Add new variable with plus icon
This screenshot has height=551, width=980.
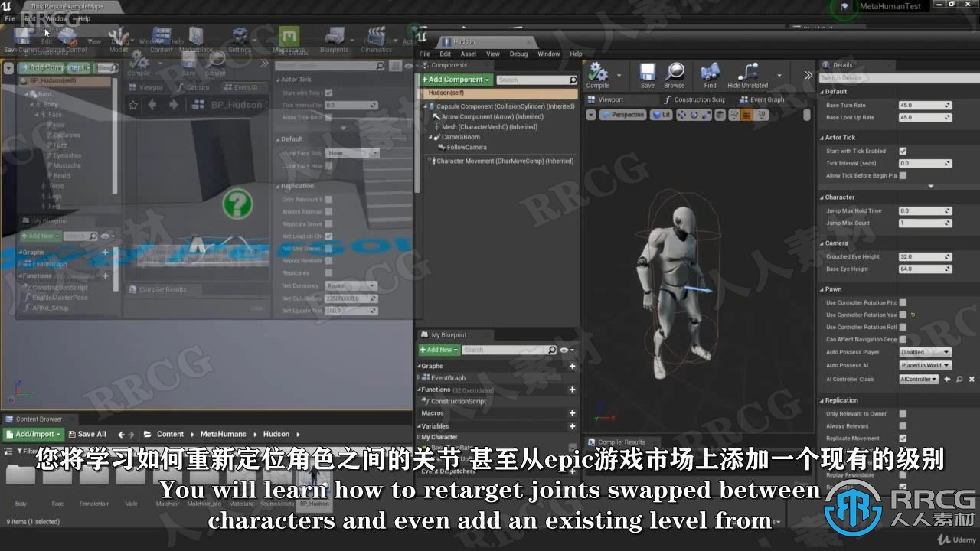tap(572, 426)
